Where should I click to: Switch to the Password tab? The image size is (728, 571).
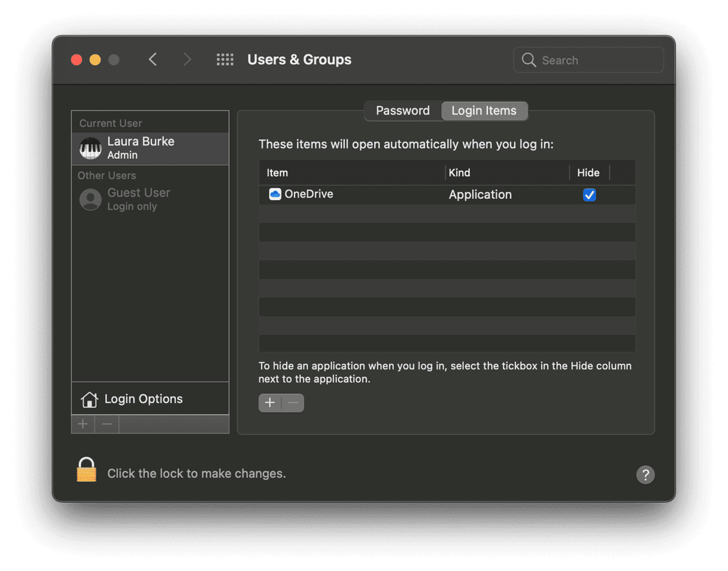[x=402, y=111]
